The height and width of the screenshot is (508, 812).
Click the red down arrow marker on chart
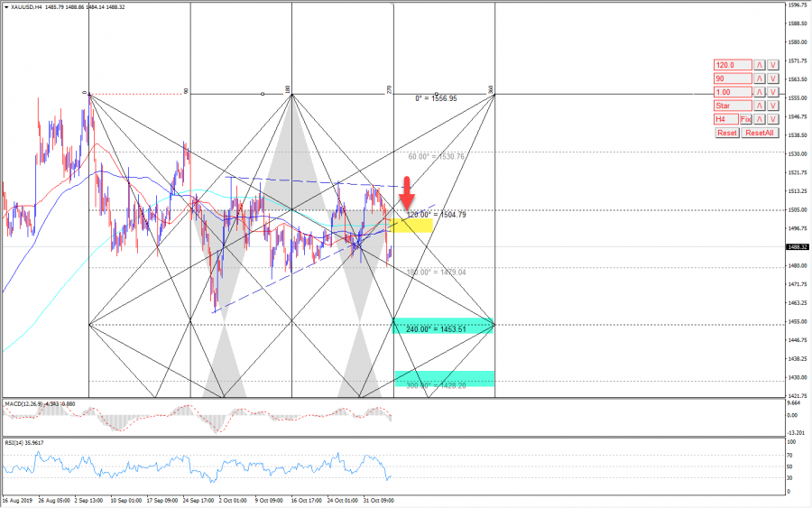click(407, 194)
